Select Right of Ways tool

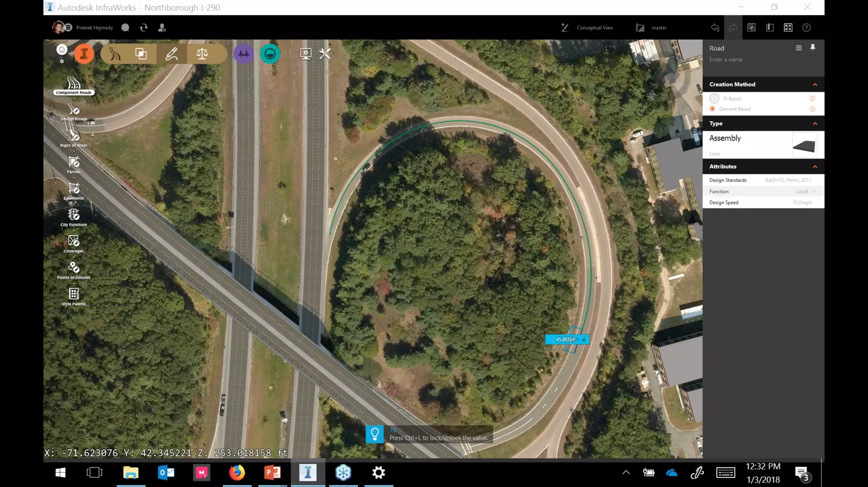[74, 138]
